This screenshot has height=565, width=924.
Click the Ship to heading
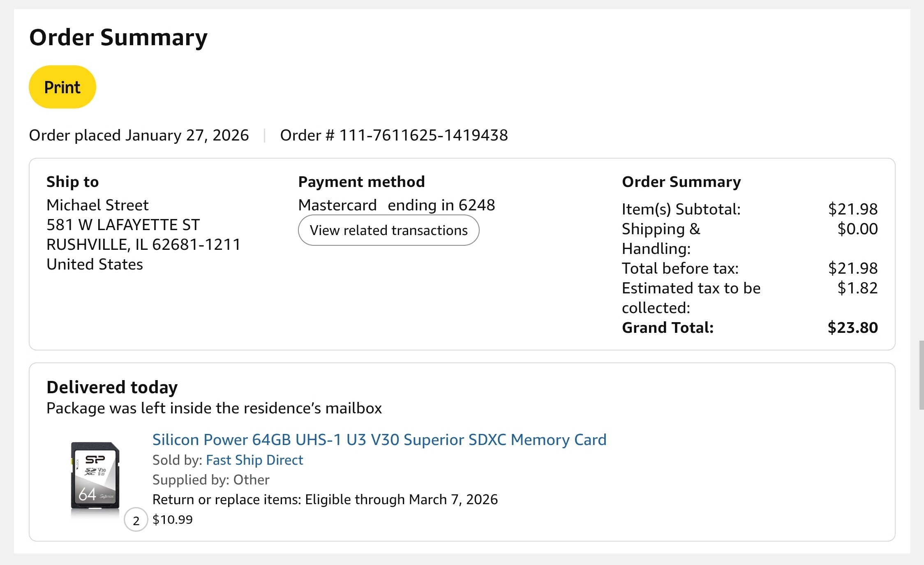73,182
